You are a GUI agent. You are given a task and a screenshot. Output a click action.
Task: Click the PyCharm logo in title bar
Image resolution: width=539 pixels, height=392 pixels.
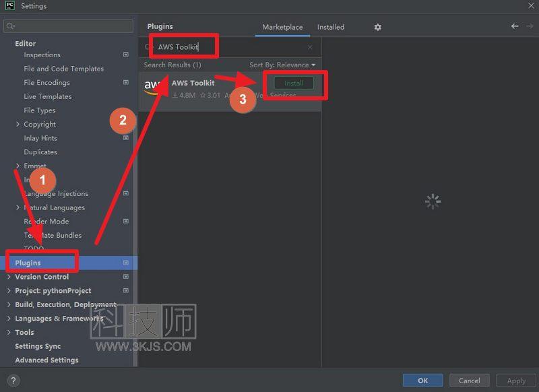coord(10,5)
